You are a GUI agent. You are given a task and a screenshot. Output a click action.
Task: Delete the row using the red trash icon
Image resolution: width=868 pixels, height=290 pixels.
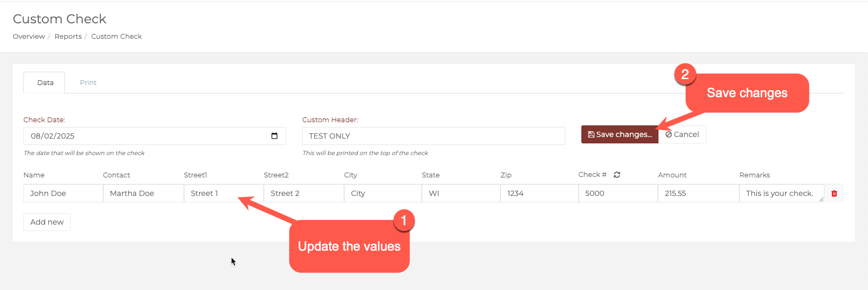click(x=834, y=193)
